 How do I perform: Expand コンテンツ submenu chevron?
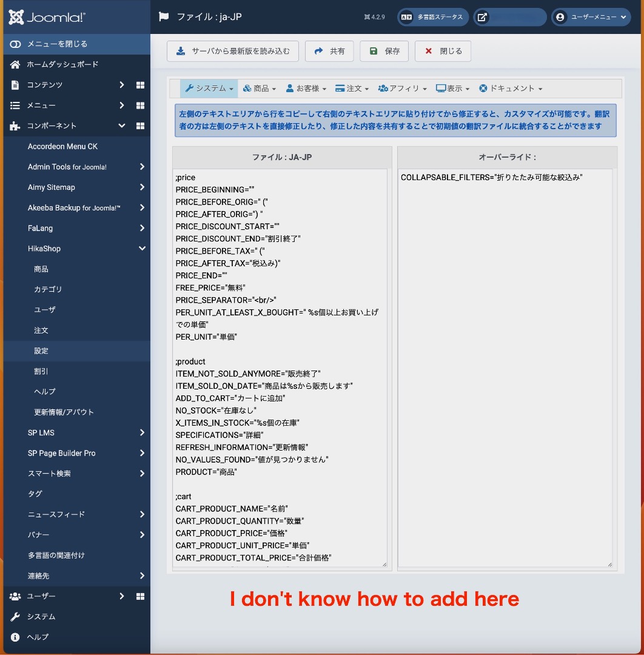coord(121,85)
